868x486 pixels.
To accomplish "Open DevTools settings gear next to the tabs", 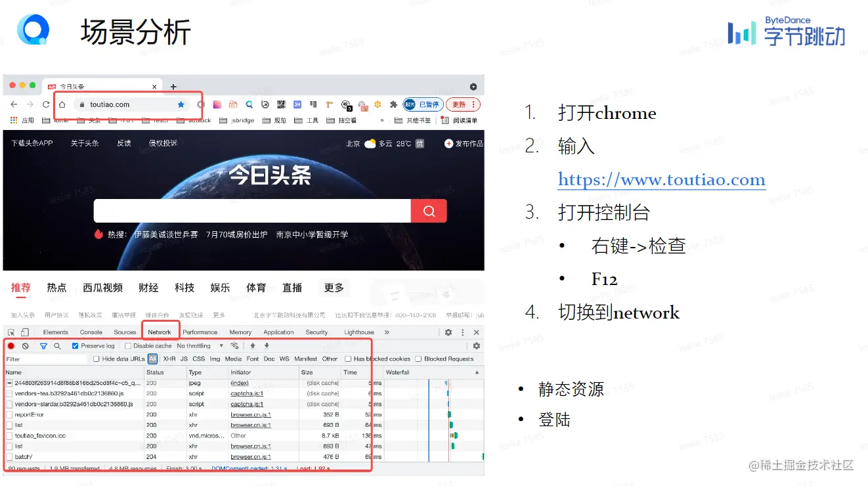I will point(448,332).
